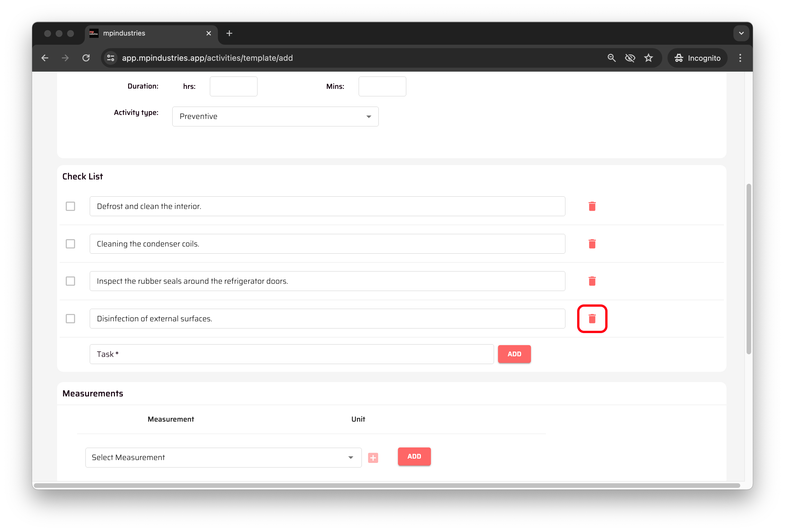Click the plus icon next to Select Measurement

tap(373, 458)
